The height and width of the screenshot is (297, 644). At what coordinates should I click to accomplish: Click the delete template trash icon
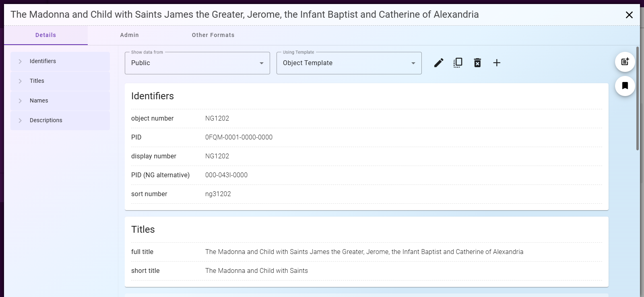click(477, 63)
